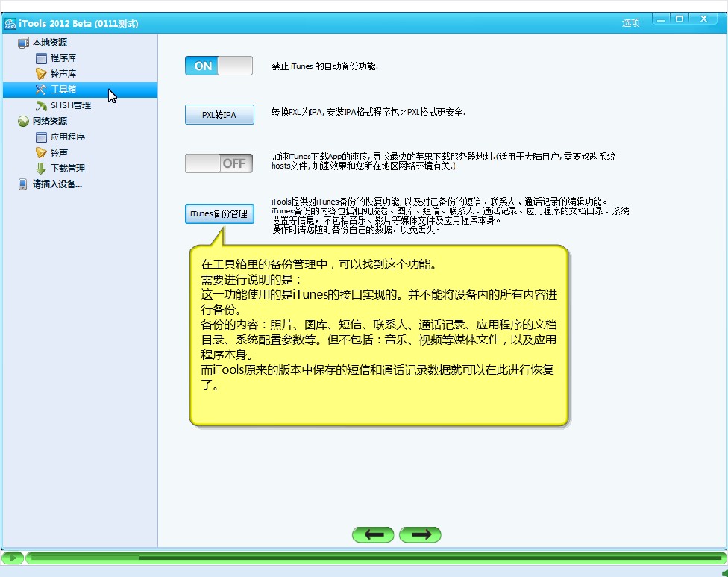The image size is (728, 577).
Task: Select the 程序库 window icon
Action: [x=41, y=58]
